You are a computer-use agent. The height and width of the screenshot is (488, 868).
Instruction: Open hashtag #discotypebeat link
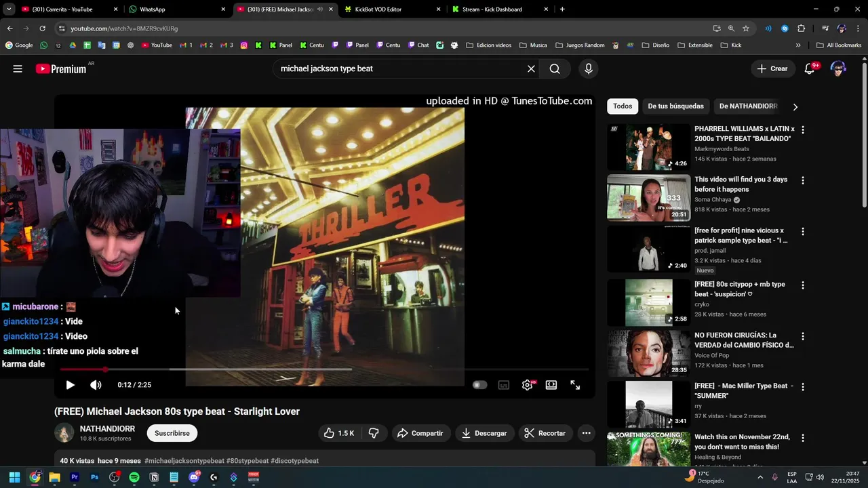[x=294, y=461]
